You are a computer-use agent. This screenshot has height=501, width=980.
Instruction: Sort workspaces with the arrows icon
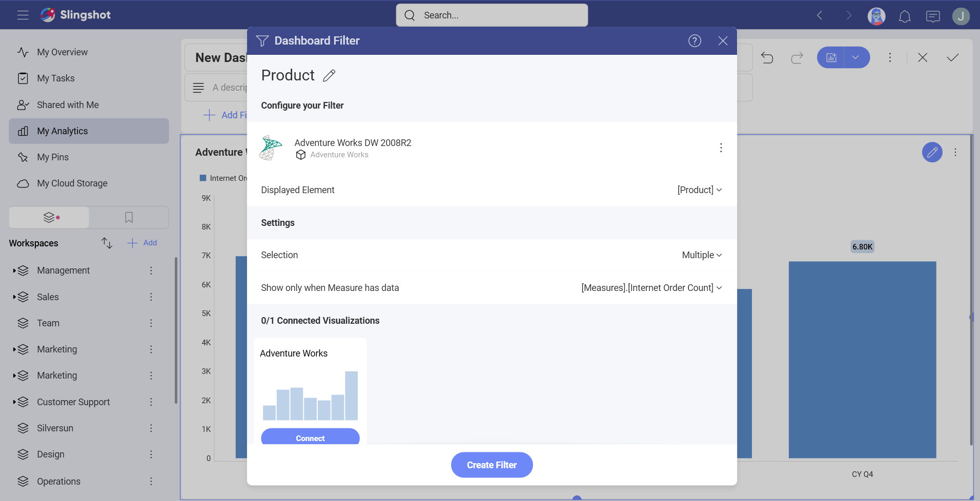coord(107,243)
